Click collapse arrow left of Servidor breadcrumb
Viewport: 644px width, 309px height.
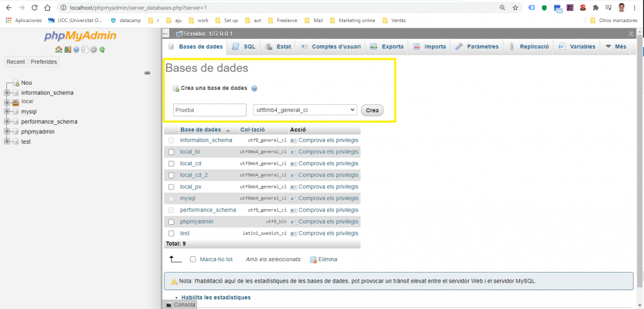tap(165, 34)
